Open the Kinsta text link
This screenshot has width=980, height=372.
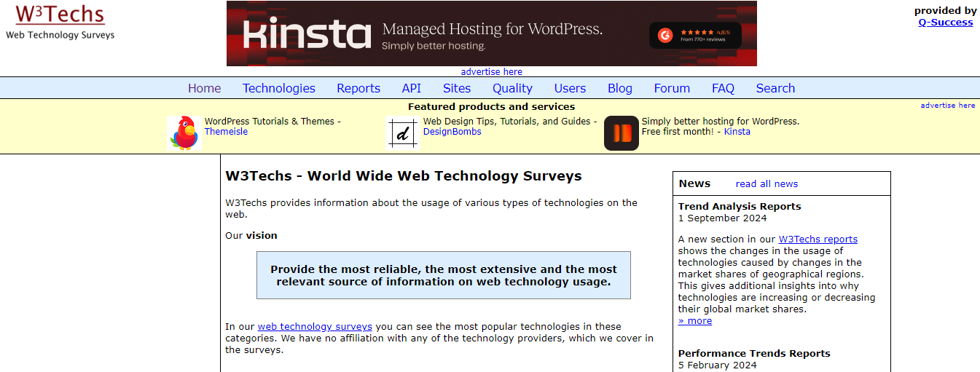737,132
